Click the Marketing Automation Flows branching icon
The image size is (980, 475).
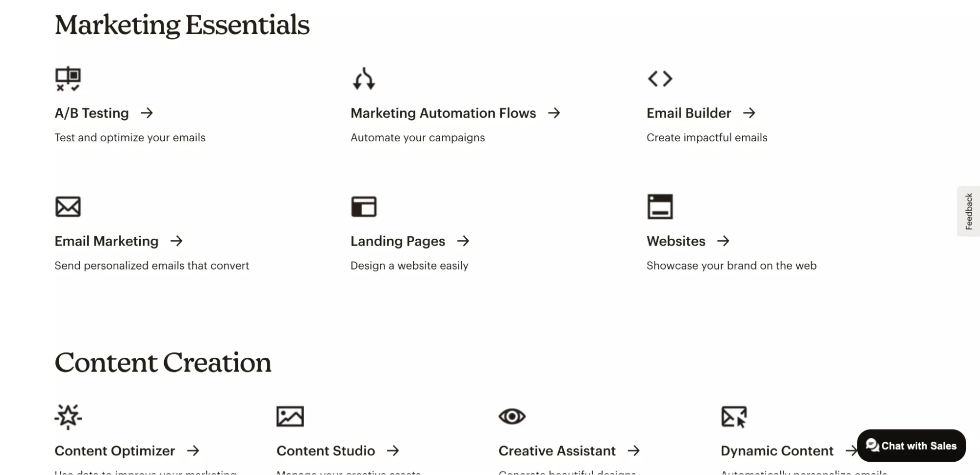(x=364, y=78)
